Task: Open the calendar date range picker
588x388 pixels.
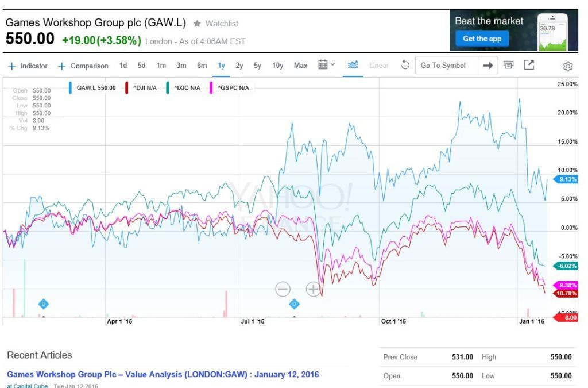Action: [326, 64]
